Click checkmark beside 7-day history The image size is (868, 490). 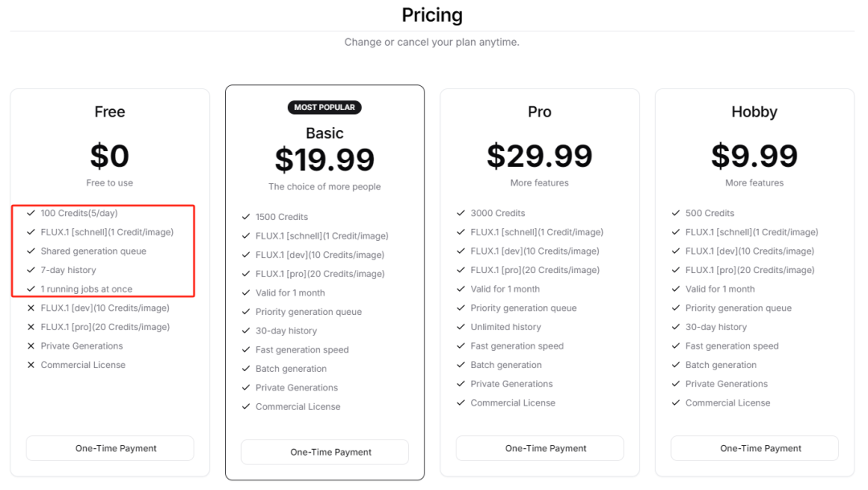pyautogui.click(x=31, y=270)
